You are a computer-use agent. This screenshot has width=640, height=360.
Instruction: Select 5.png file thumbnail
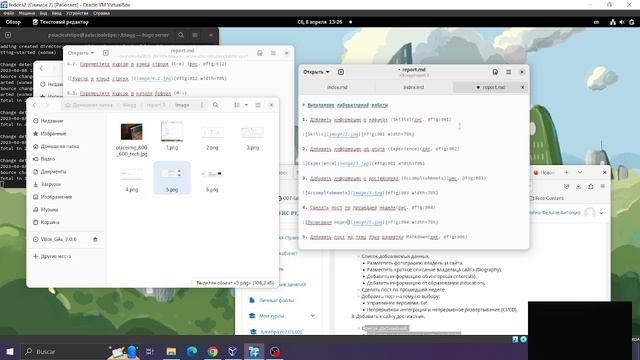172,174
